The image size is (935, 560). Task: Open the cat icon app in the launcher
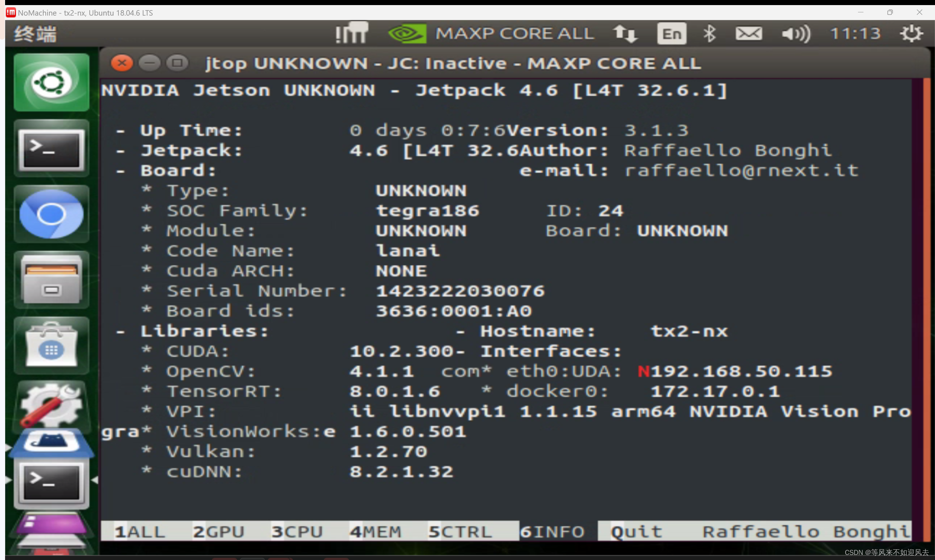(x=51, y=442)
